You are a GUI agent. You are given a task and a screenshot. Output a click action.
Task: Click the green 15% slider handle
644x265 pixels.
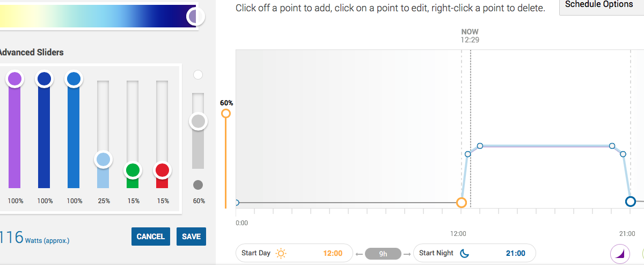(133, 171)
